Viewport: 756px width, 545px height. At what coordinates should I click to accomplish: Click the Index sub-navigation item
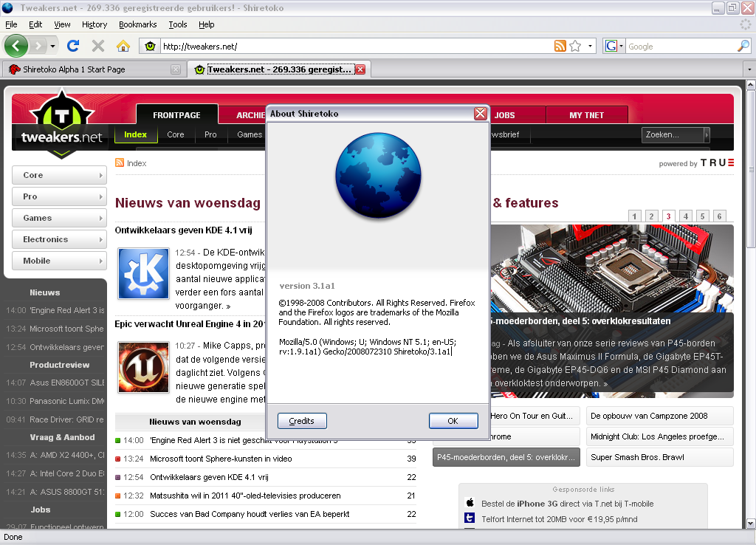point(136,134)
